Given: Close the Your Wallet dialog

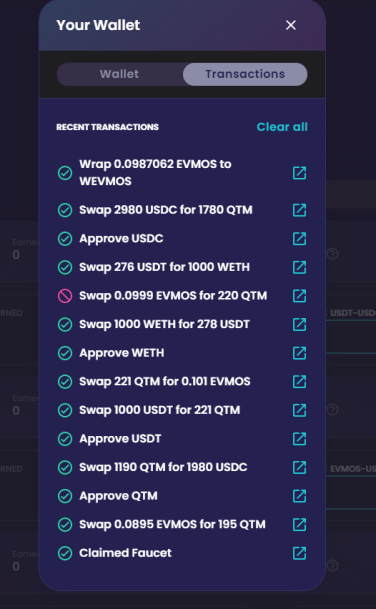Looking at the screenshot, I should tap(291, 25).
